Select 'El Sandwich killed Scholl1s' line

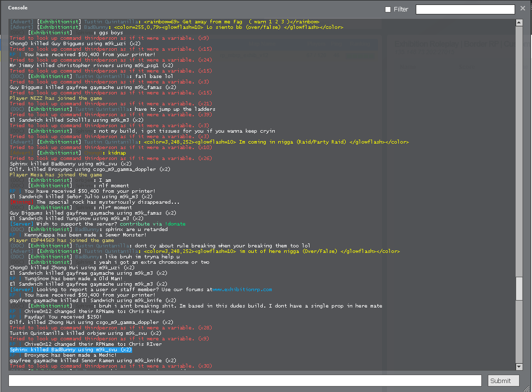click(76, 120)
